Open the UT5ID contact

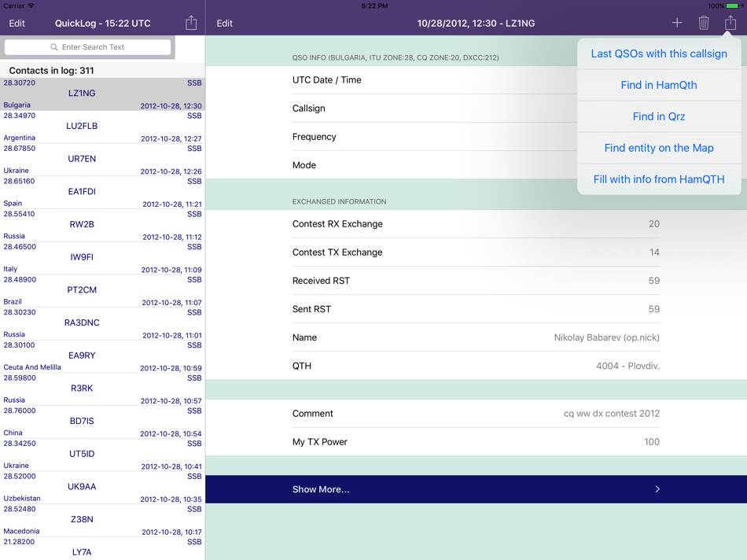point(102,455)
